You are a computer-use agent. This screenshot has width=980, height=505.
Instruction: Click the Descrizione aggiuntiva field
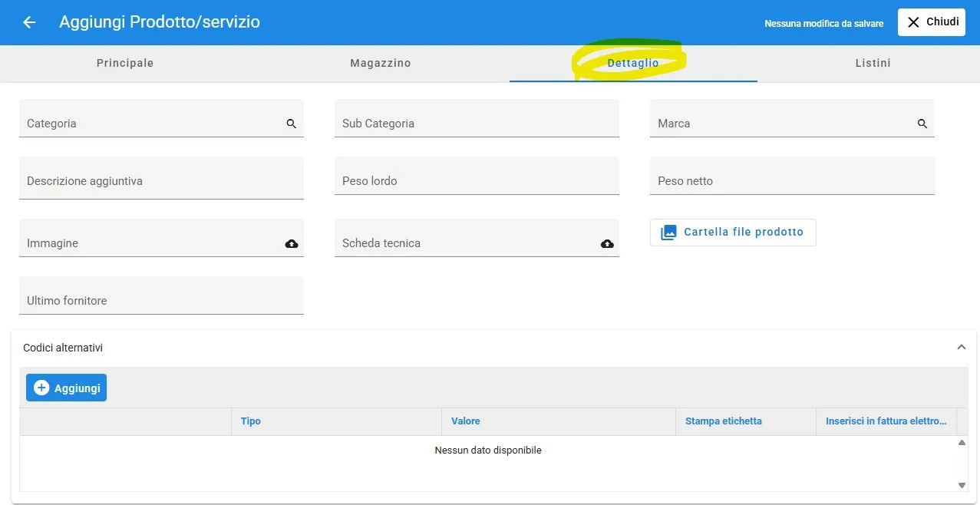(x=161, y=181)
